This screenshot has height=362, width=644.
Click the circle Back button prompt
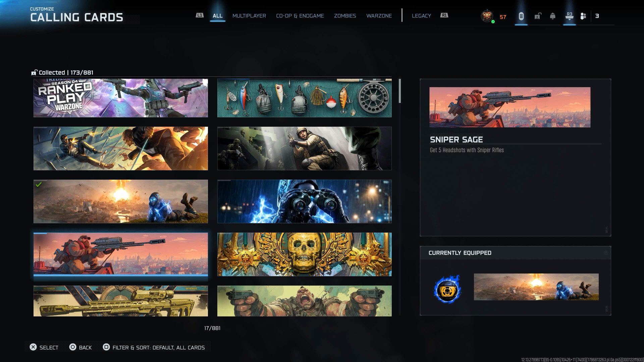click(x=80, y=347)
